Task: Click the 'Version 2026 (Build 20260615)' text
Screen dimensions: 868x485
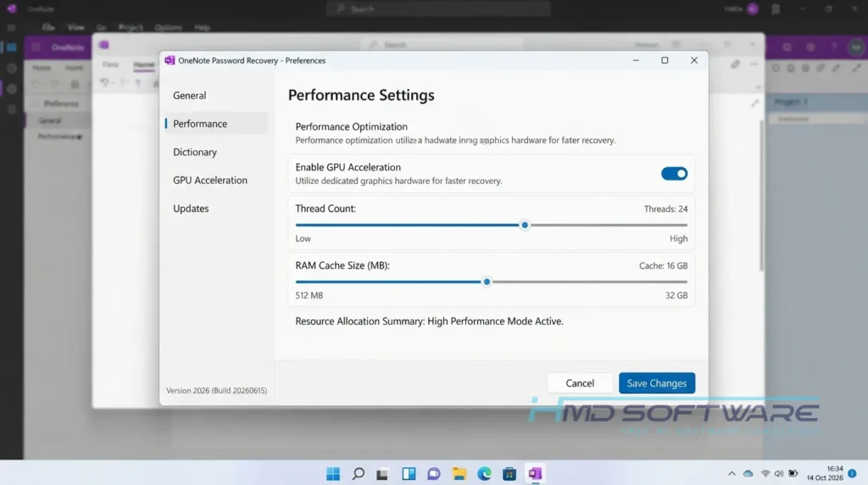Action: point(216,390)
